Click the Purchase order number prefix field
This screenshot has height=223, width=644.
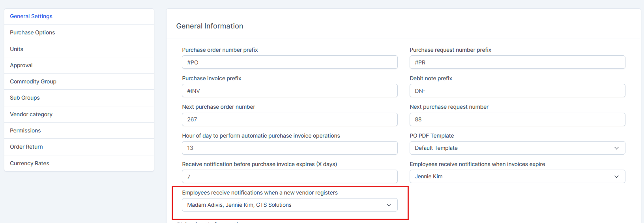tap(289, 62)
